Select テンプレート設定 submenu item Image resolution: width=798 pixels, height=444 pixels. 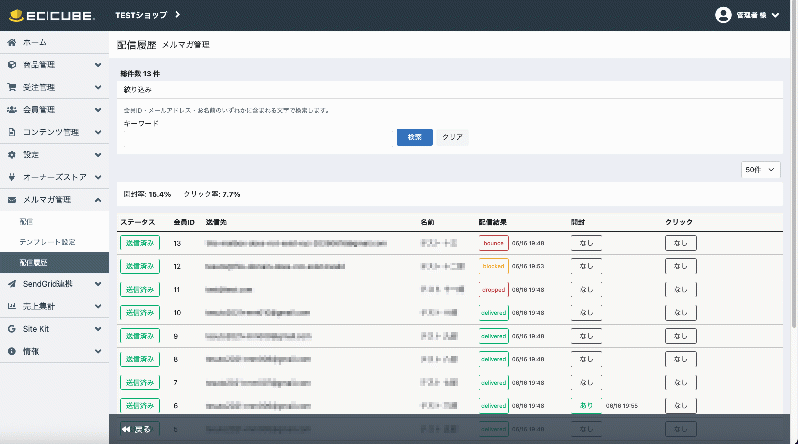(x=54, y=242)
